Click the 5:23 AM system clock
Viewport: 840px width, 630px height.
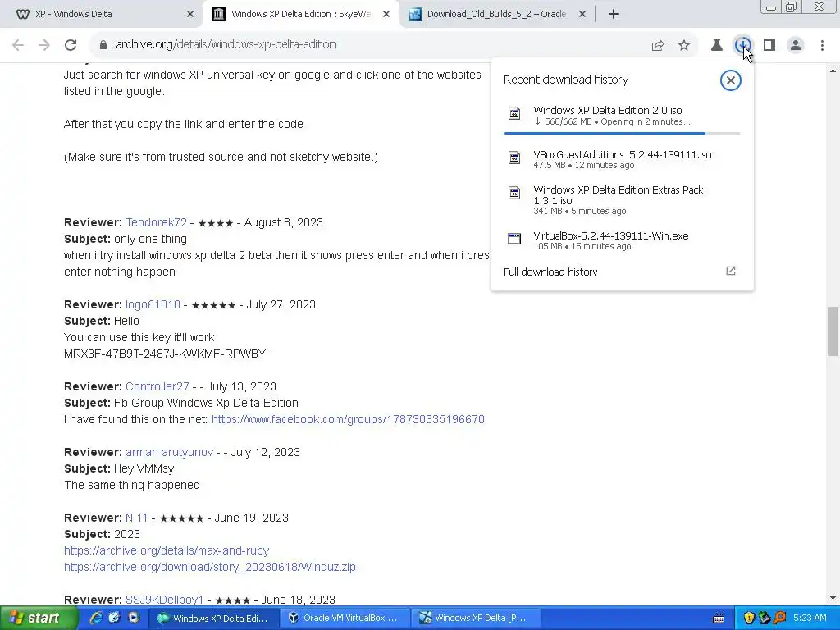coord(810,619)
